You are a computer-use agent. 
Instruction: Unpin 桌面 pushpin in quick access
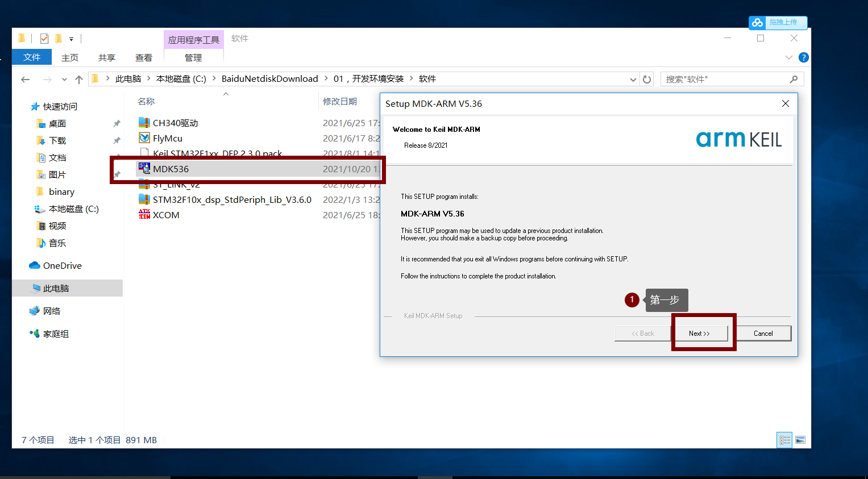[117, 124]
